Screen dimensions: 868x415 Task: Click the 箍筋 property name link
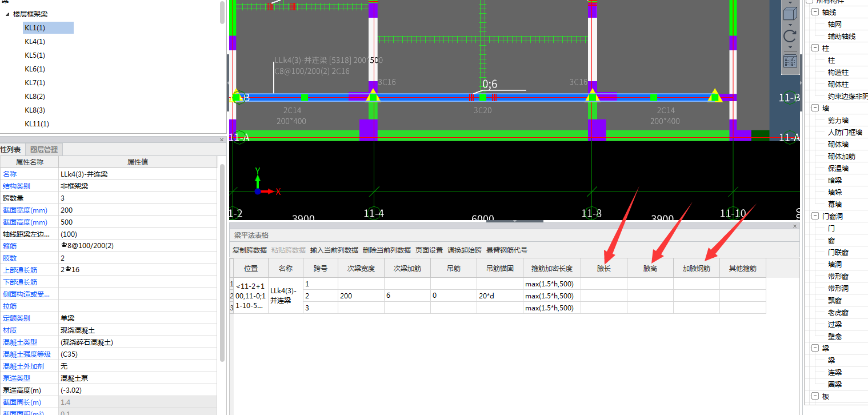(x=10, y=246)
